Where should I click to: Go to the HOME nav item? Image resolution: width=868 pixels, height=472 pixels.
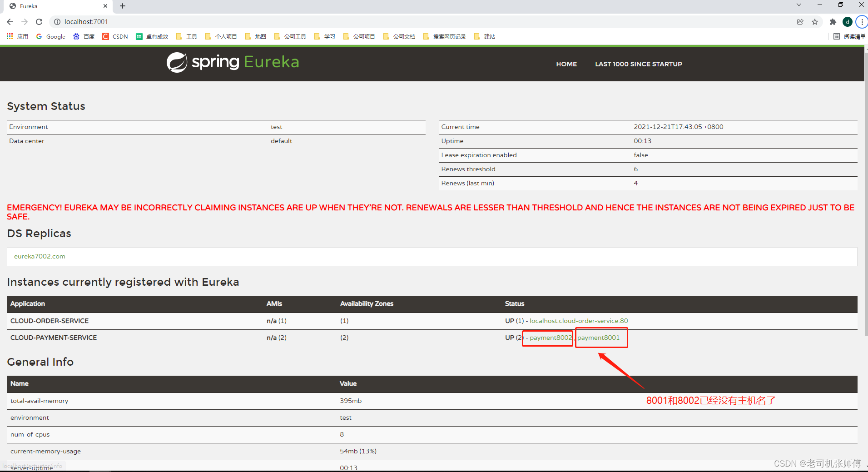click(x=566, y=64)
